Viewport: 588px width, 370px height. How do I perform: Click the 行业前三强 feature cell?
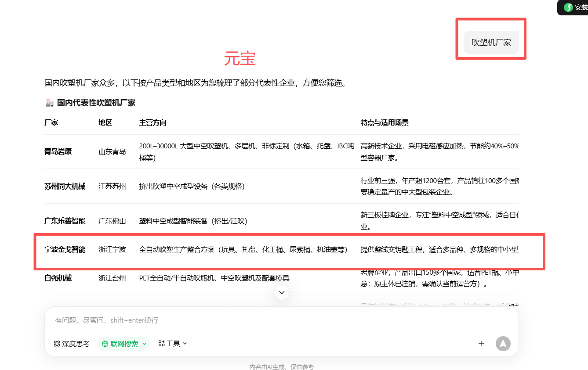(x=439, y=186)
